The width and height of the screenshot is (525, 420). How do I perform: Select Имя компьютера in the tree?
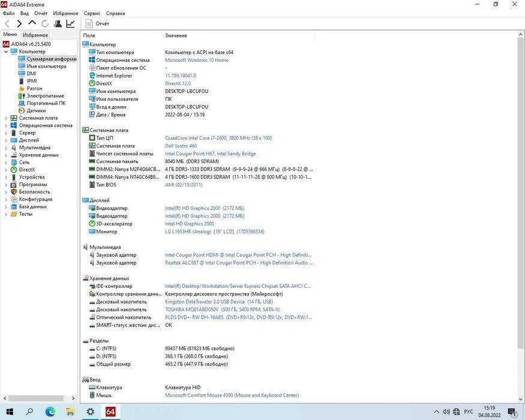pyautogui.click(x=47, y=67)
